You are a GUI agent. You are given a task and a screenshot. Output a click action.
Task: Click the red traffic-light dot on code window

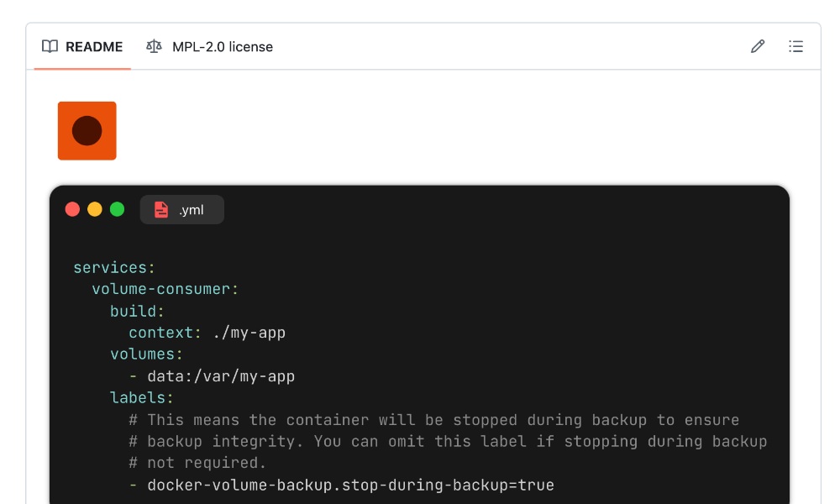[x=72, y=209]
